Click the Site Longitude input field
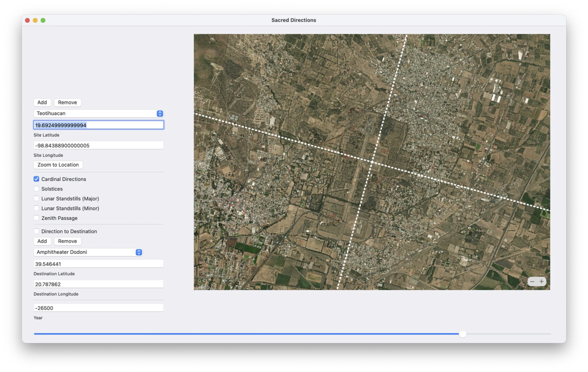588x372 pixels. pos(98,145)
